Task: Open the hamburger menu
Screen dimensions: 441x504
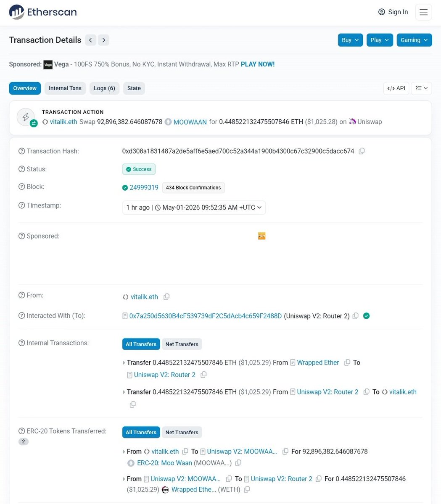Action: (x=423, y=12)
